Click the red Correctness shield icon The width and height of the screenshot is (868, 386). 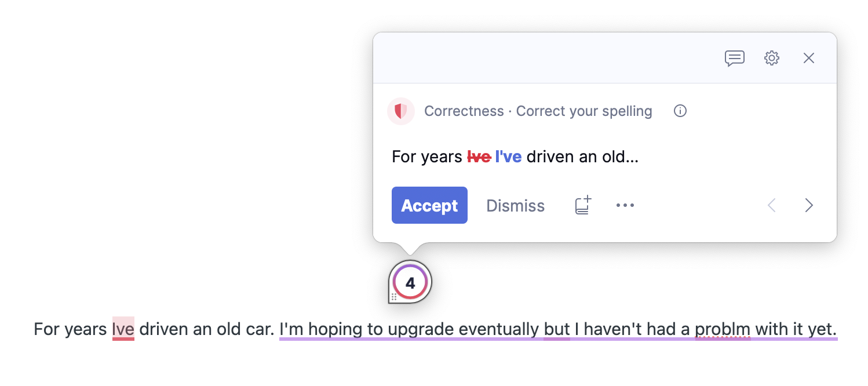(x=400, y=111)
